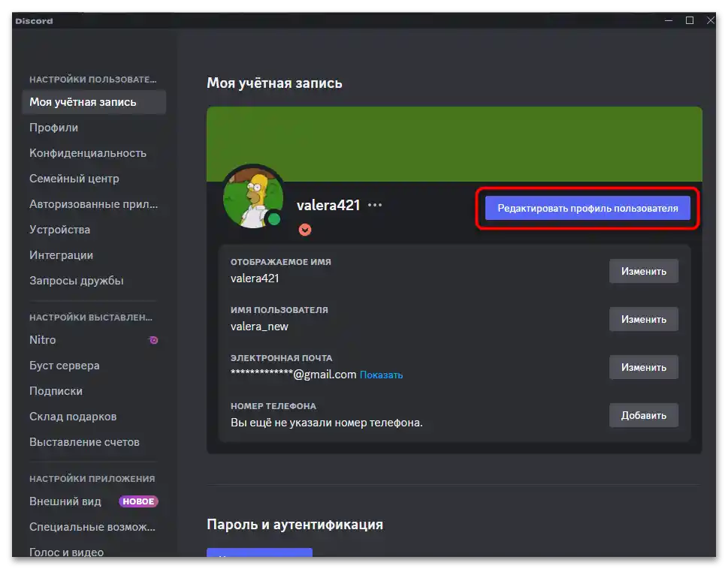Open Склад подарков settings
This screenshot has width=728, height=569.
[94, 417]
